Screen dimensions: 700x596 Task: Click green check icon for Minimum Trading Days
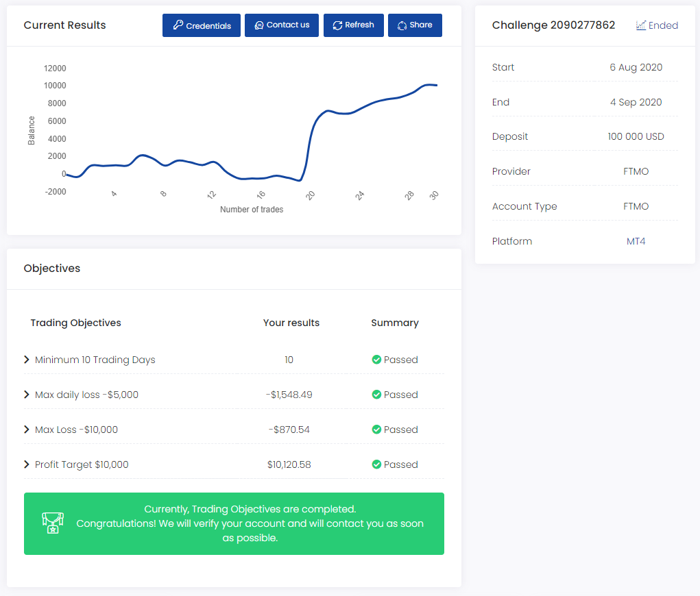(x=376, y=360)
